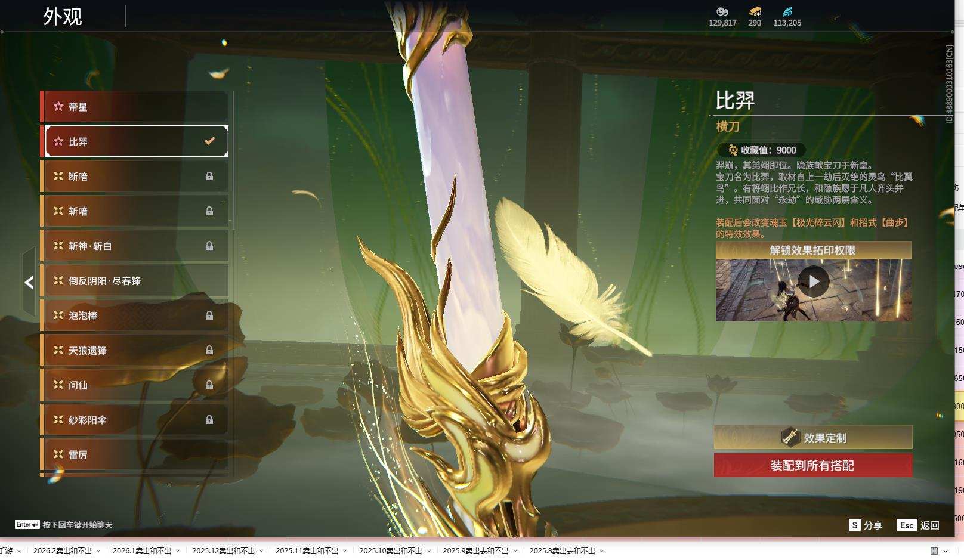Expand the sheet view options arrow

coord(946,551)
